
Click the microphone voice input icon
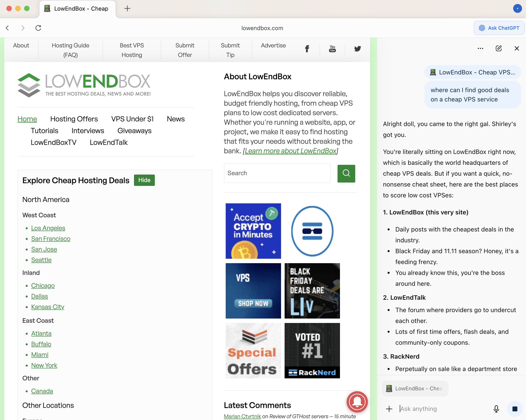[496, 408]
